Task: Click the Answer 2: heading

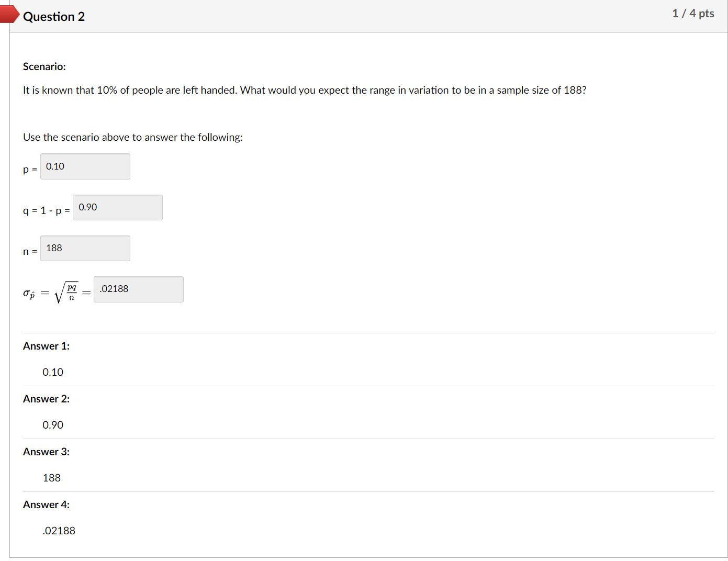Action: 46,399
